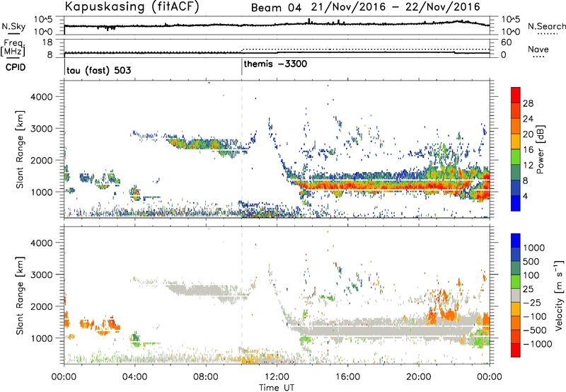Click the orange velocity patch near 21:00 at 1700 km
This screenshot has height=392, width=566.
[x=449, y=315]
